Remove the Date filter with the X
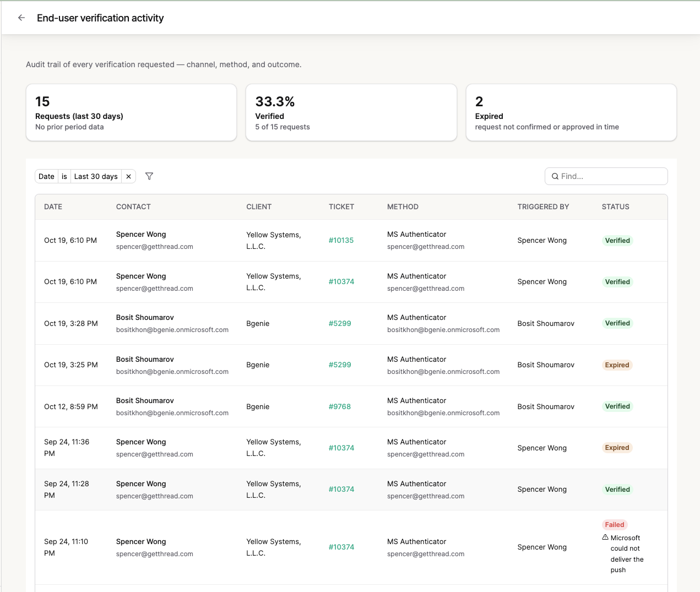700x592 pixels. (128, 176)
